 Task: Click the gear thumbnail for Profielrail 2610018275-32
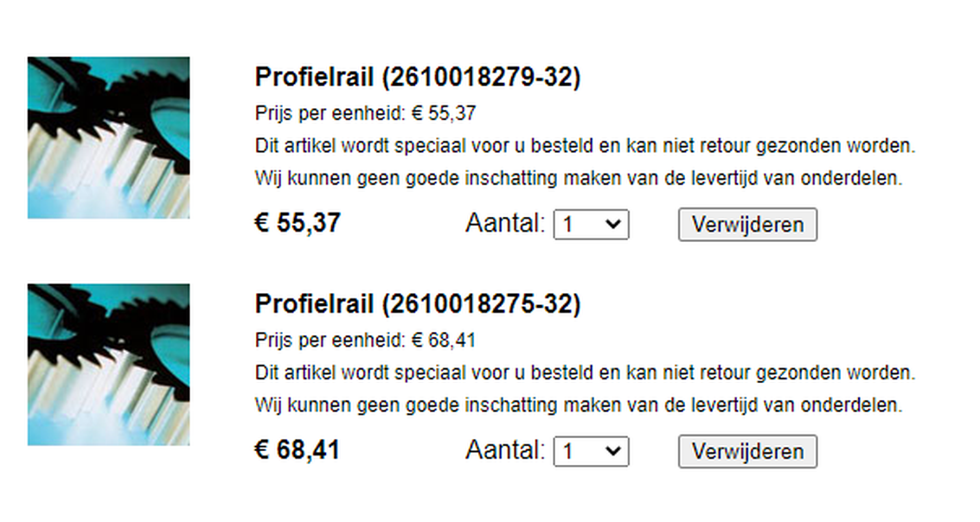point(109,365)
